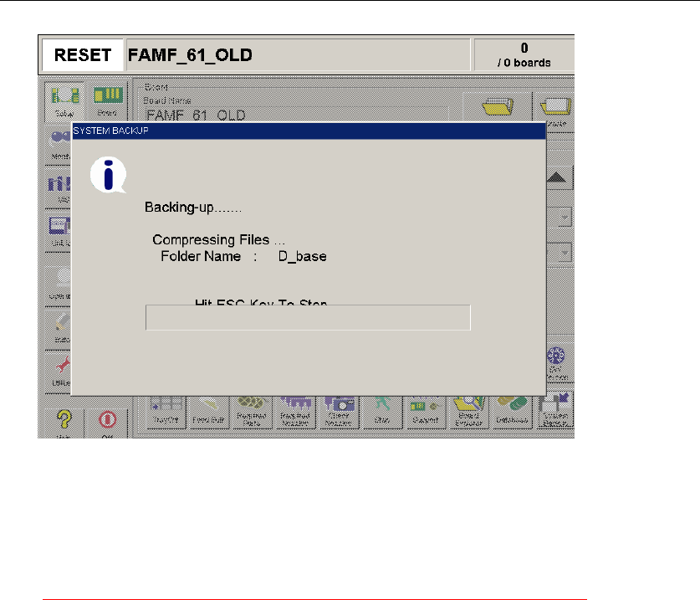The height and width of the screenshot is (600, 700).
Task: Click the info icon in backup dialog
Action: pos(108,175)
